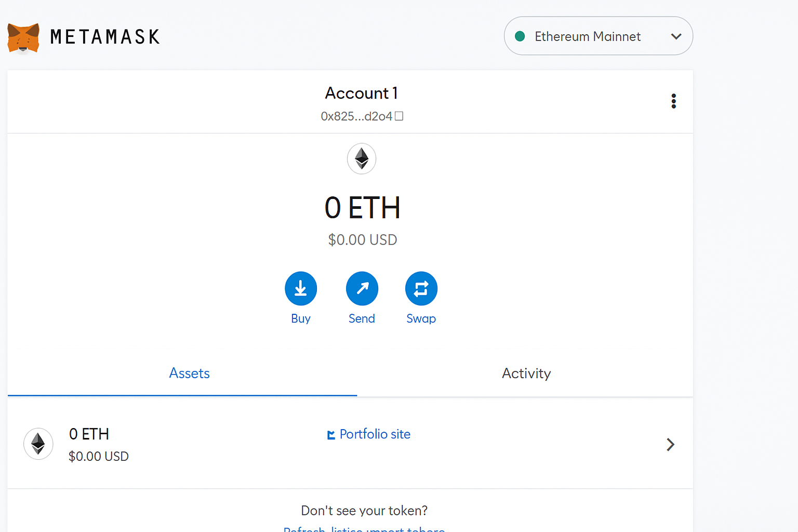
Task: Click the Portfolio site chart icon
Action: coord(331,435)
